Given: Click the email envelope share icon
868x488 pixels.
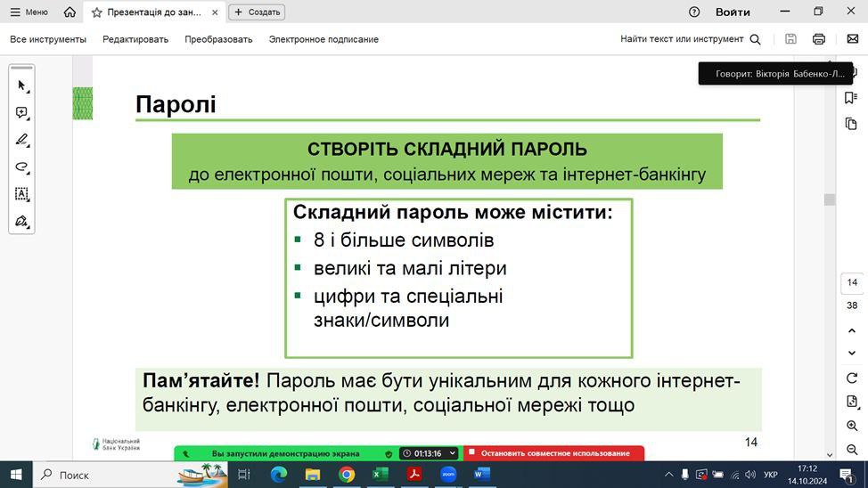Looking at the screenshot, I should click(x=852, y=39).
